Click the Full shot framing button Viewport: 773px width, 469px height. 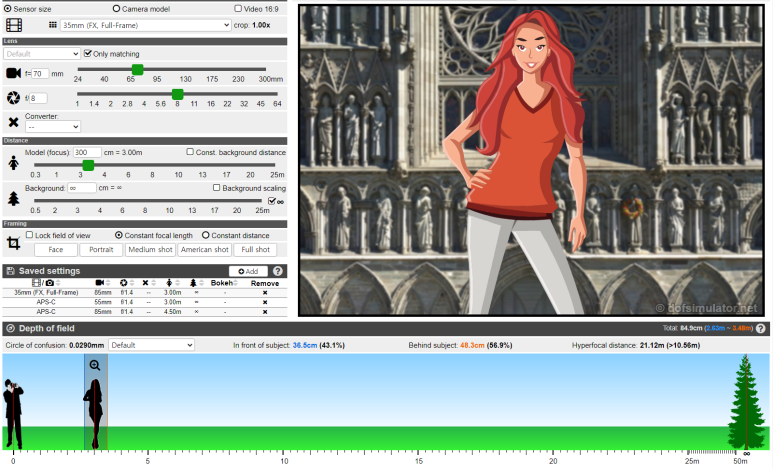(x=255, y=250)
